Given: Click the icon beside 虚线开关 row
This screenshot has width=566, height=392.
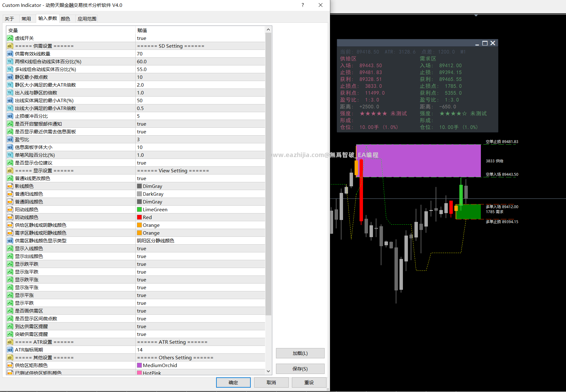Looking at the screenshot, I should coord(10,38).
